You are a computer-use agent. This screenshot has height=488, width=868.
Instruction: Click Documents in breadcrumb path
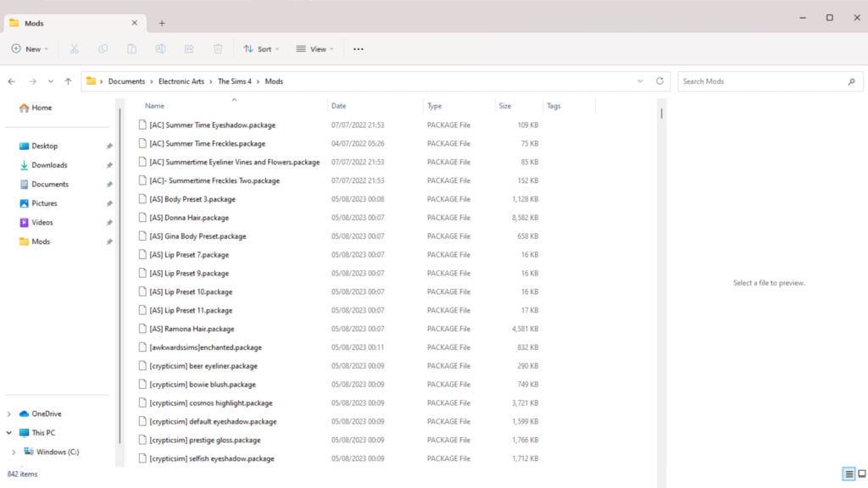126,81
